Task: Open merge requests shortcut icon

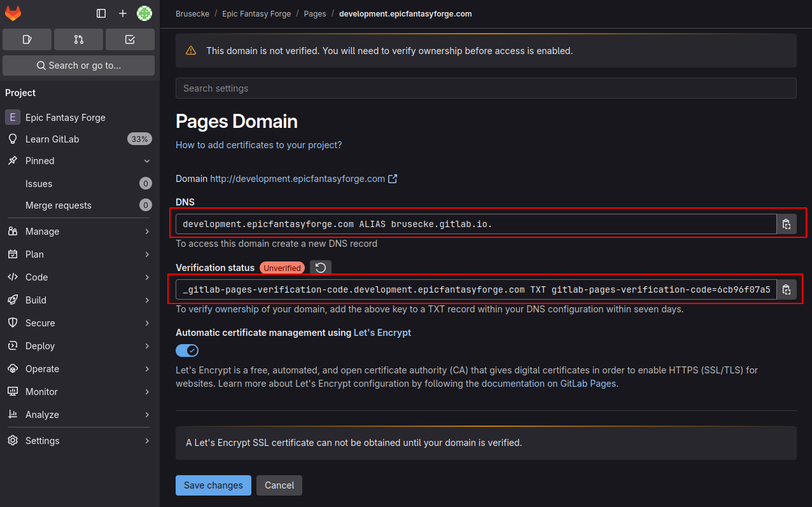Action: coord(78,39)
